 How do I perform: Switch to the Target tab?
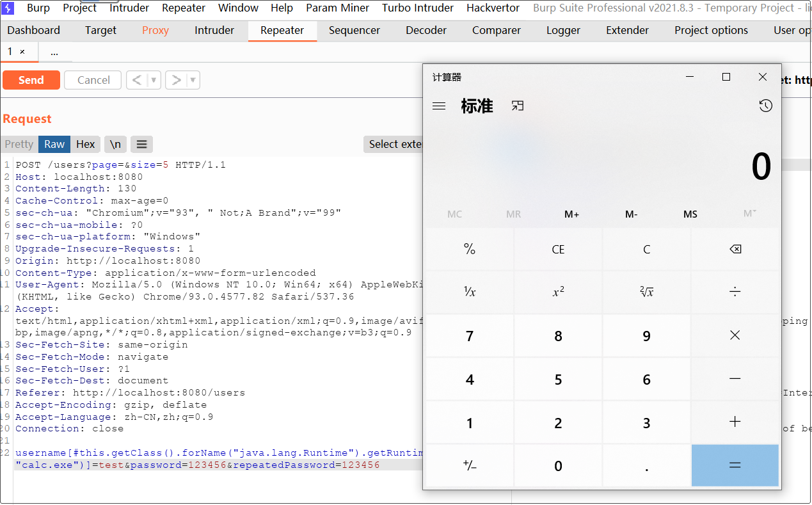[100, 30]
